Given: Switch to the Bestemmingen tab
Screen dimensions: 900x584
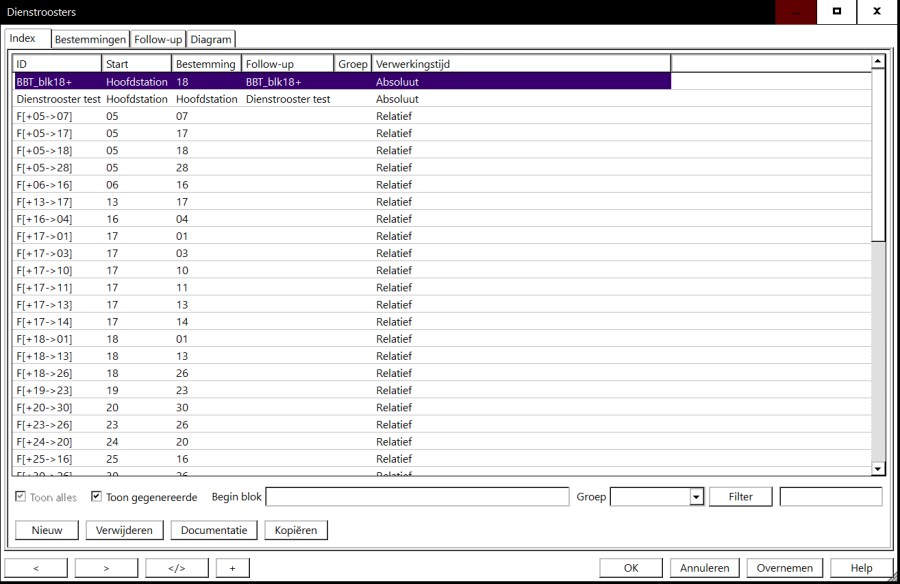Looking at the screenshot, I should [x=90, y=39].
